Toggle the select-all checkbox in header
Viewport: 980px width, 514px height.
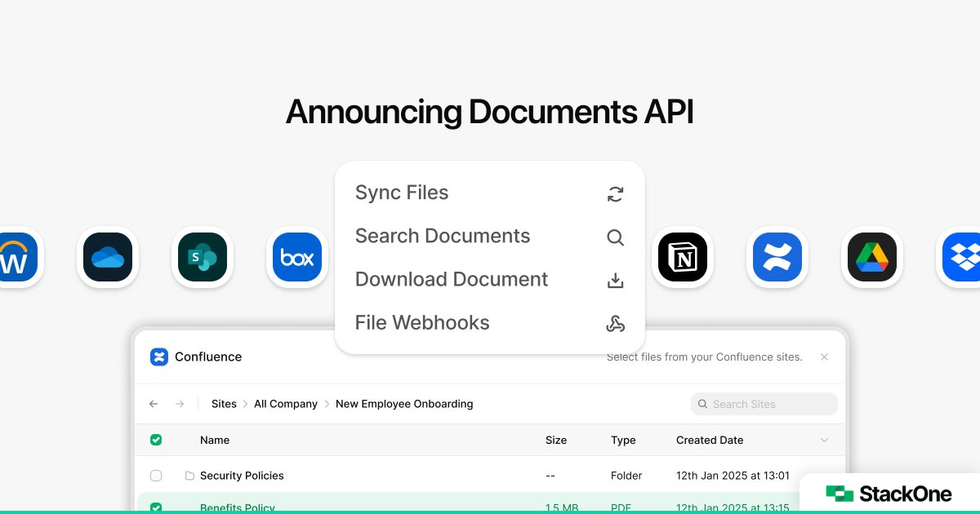coord(156,440)
